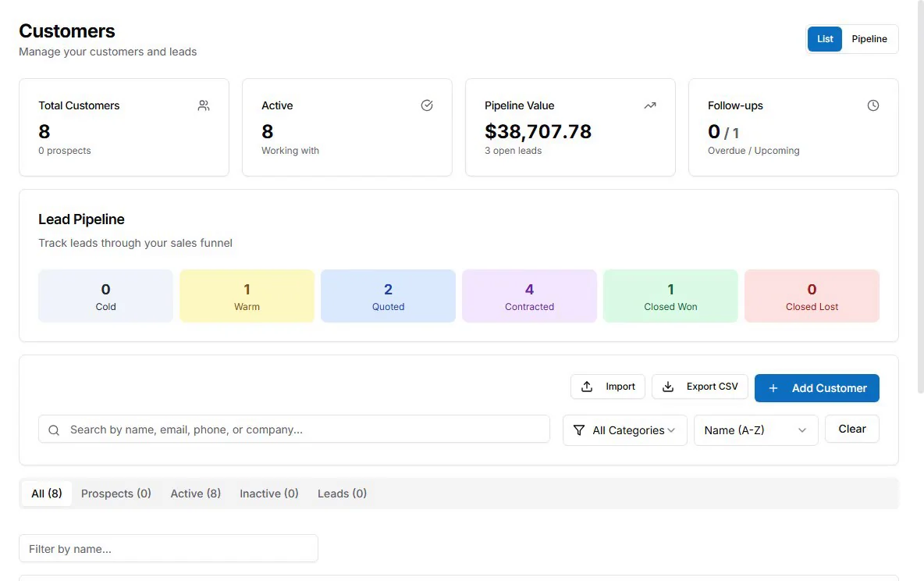Viewport: 924px width, 581px height.
Task: Click the $38,707.78 pipeline value
Action: (538, 131)
